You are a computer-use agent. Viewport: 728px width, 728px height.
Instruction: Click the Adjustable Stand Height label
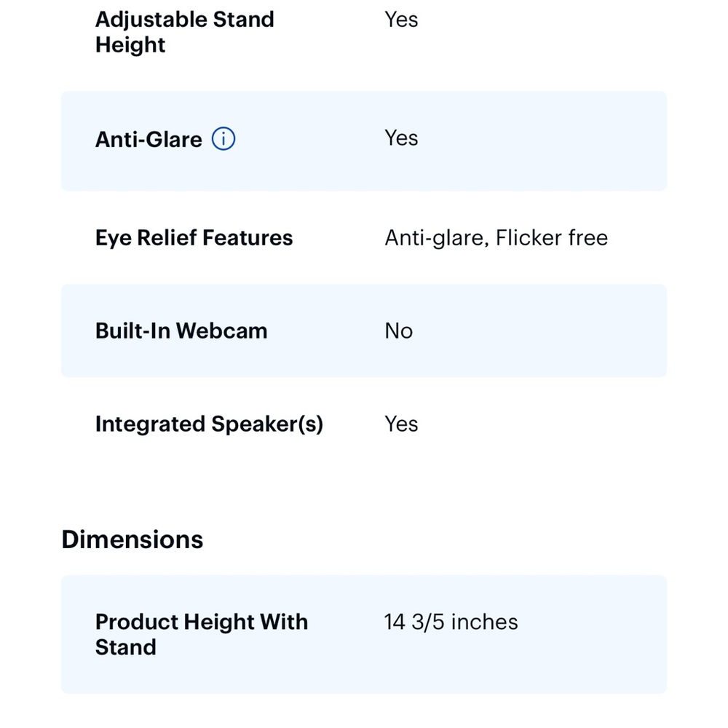185,32
